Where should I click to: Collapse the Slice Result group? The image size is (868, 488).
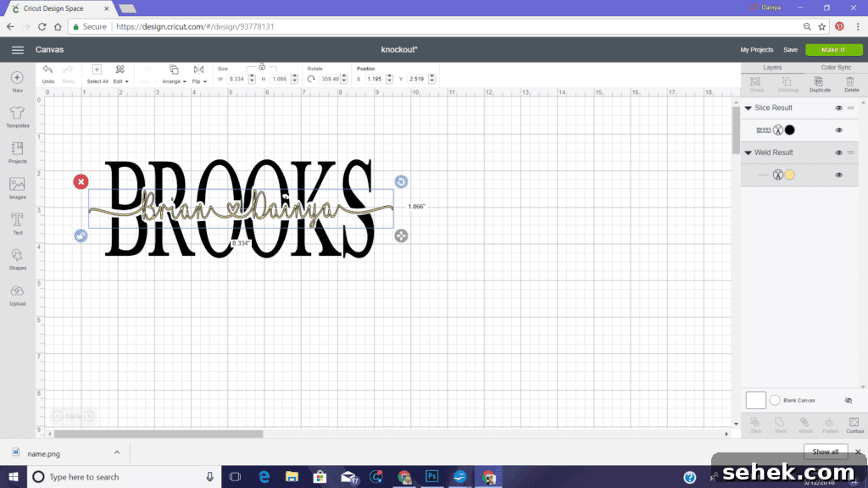(748, 108)
